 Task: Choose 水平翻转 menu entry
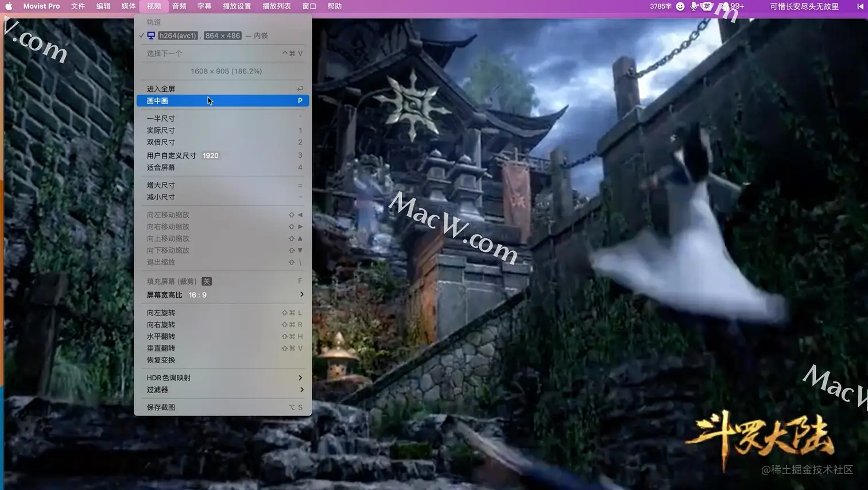click(x=223, y=336)
